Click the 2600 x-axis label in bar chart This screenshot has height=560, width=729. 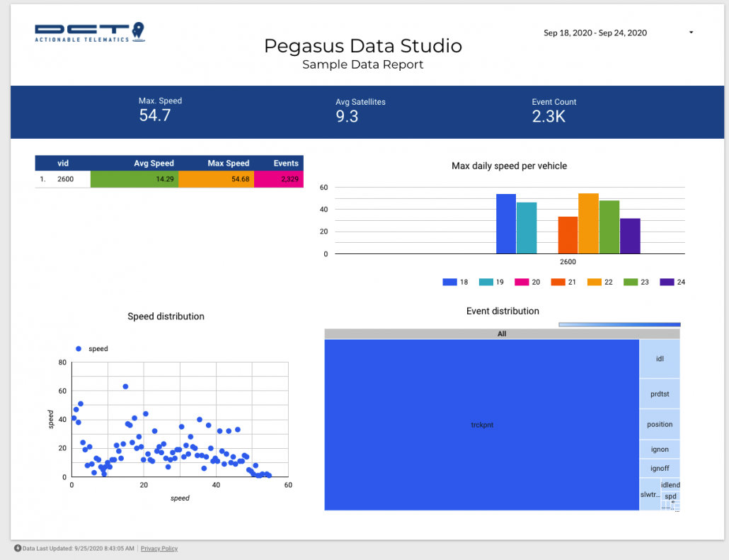(x=568, y=262)
